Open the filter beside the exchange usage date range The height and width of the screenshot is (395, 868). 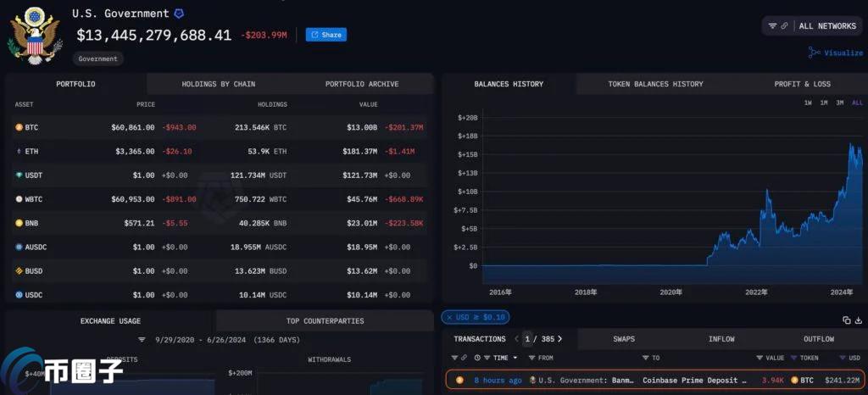tap(142, 340)
